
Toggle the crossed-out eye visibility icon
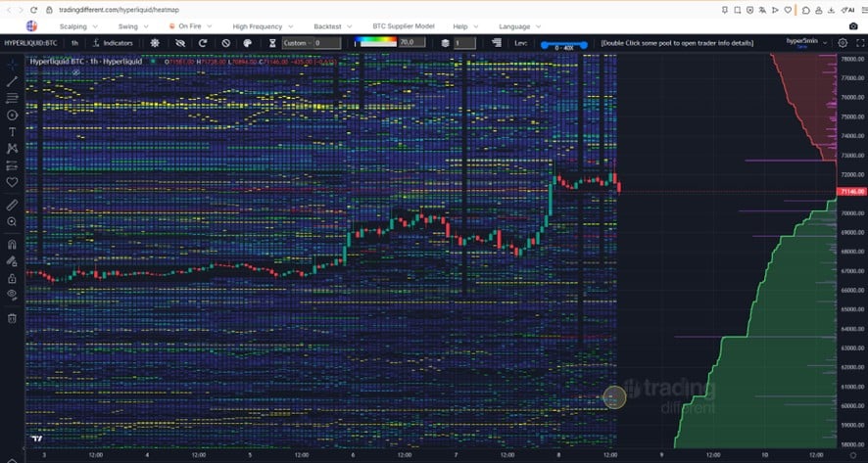coord(180,43)
